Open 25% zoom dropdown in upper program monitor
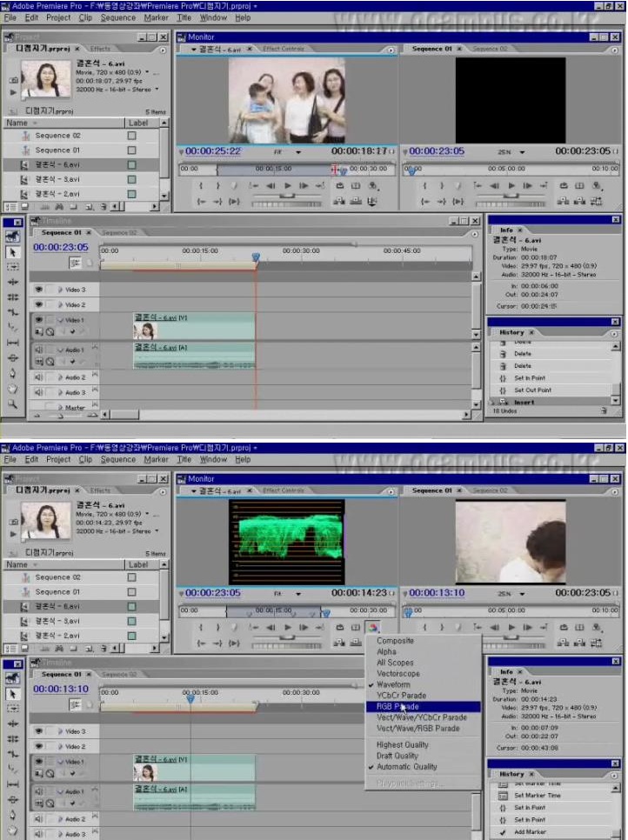The height and width of the screenshot is (840, 628). tap(522, 152)
